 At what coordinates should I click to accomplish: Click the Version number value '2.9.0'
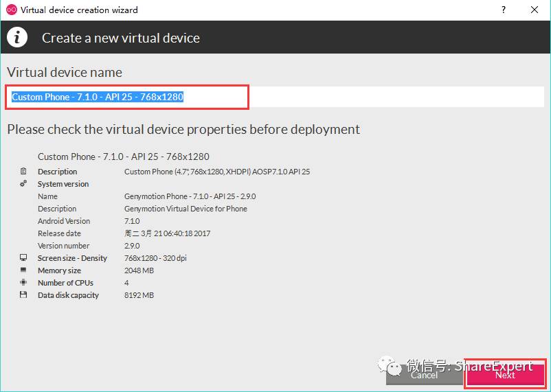click(132, 246)
